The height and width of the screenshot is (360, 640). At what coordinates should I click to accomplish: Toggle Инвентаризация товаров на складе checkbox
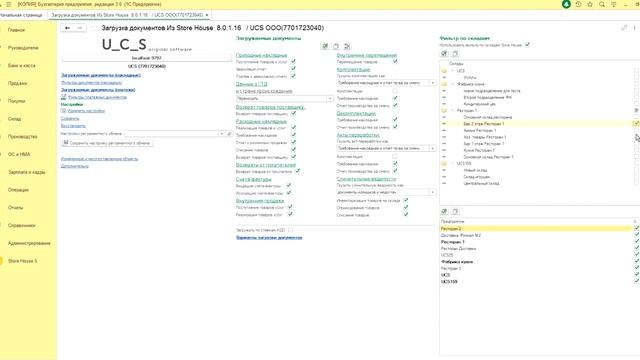[406, 200]
